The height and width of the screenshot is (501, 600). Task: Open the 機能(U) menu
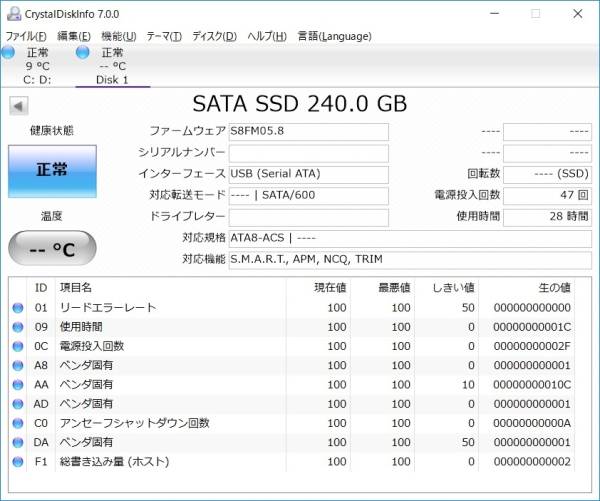119,36
